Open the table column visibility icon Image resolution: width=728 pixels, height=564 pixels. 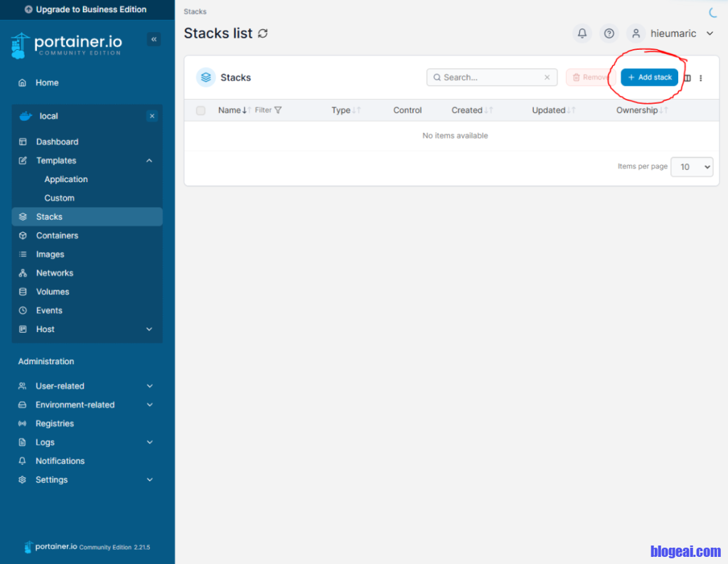point(687,78)
